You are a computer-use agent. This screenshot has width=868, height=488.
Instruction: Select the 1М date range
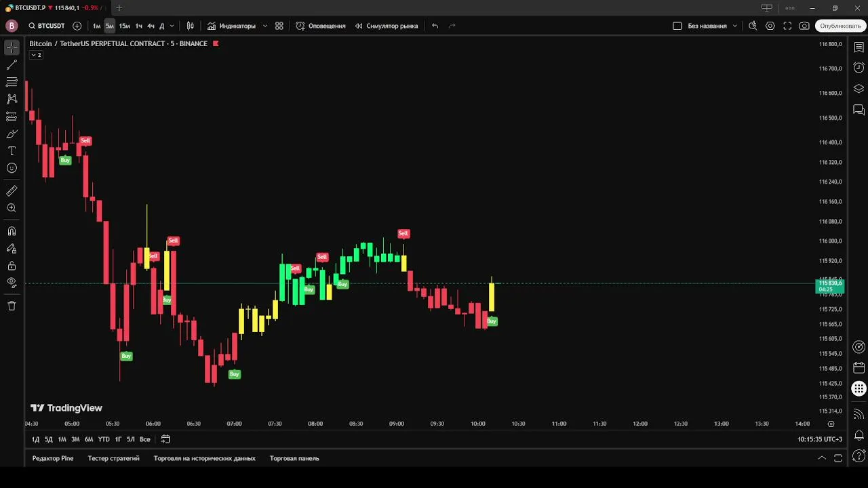62,439
